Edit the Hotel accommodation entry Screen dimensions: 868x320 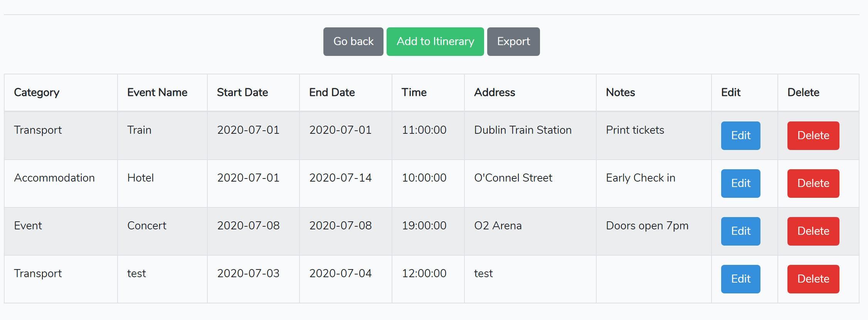coord(740,184)
